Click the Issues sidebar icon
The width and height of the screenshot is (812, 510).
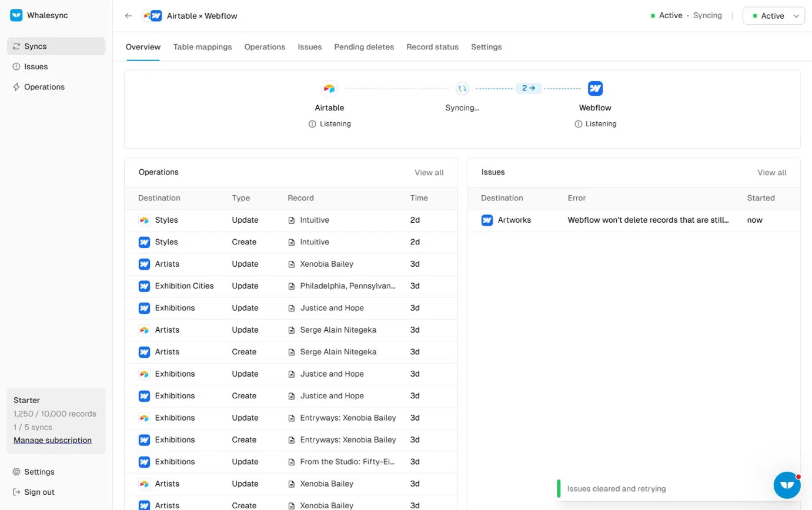point(16,66)
